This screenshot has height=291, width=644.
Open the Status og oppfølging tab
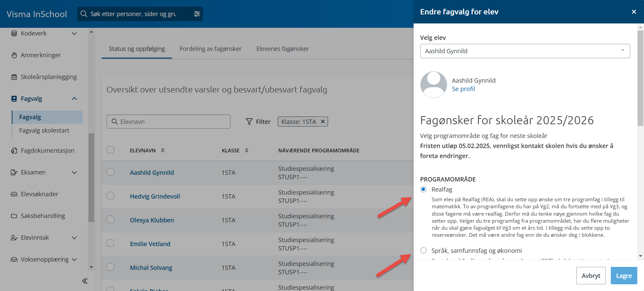point(137,49)
